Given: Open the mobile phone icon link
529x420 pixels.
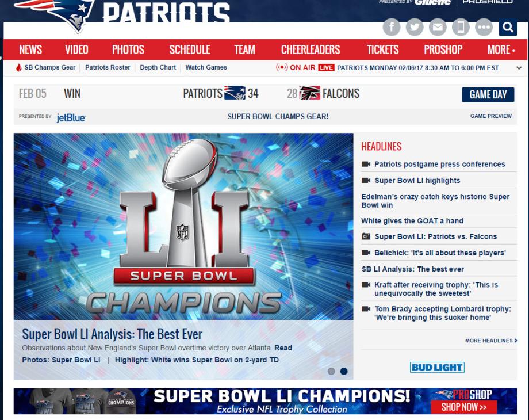Looking at the screenshot, I should coord(461,27).
